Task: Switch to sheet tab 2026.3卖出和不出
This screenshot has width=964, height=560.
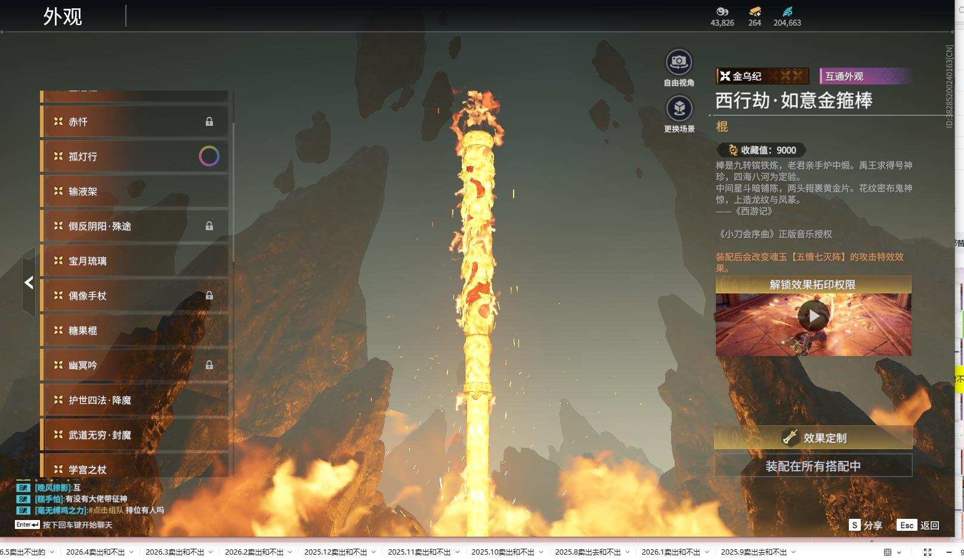Action: (175, 552)
